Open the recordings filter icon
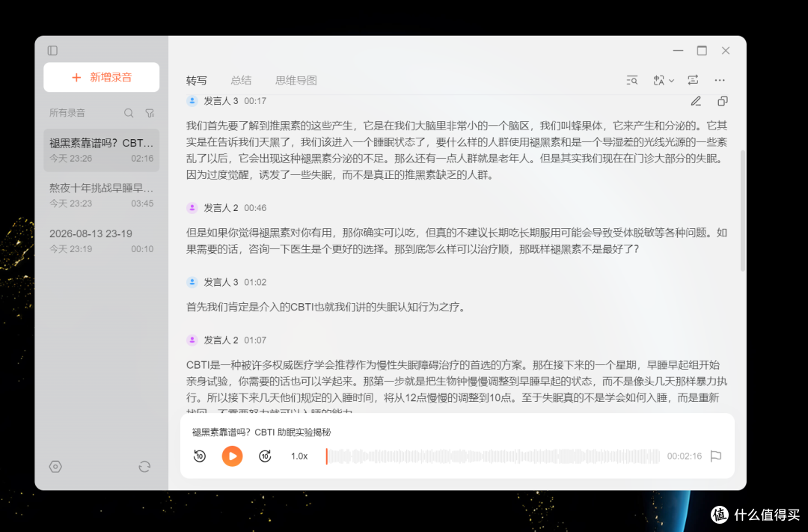This screenshot has height=532, width=808. (x=150, y=113)
